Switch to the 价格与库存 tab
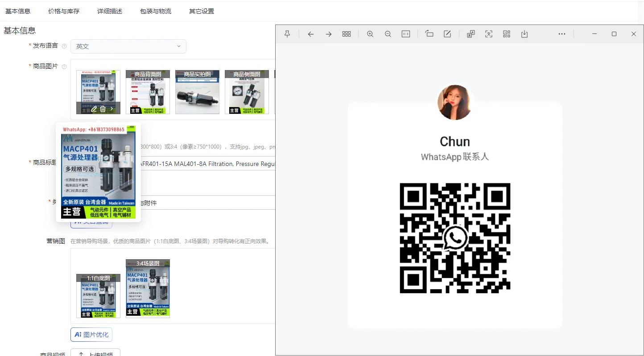The width and height of the screenshot is (644, 356). [64, 11]
